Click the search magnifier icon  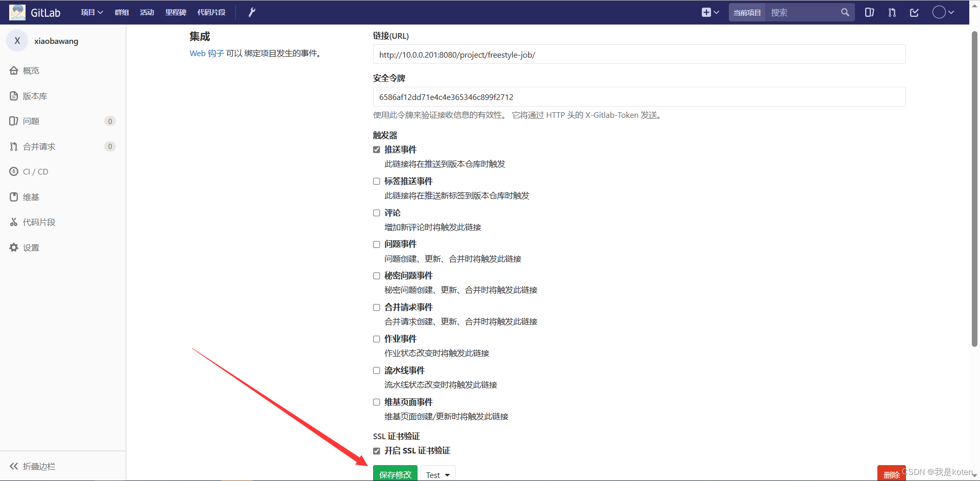(x=845, y=12)
